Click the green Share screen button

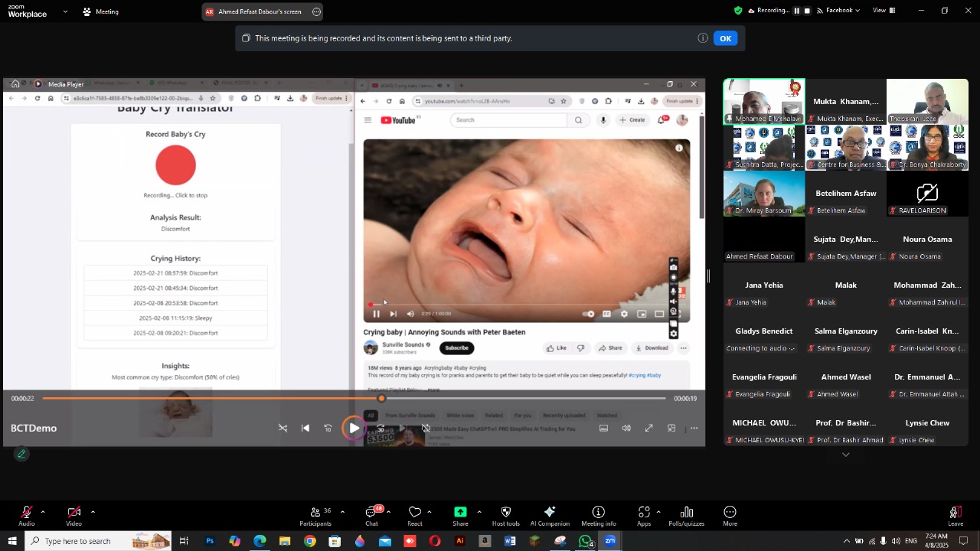tap(460, 515)
